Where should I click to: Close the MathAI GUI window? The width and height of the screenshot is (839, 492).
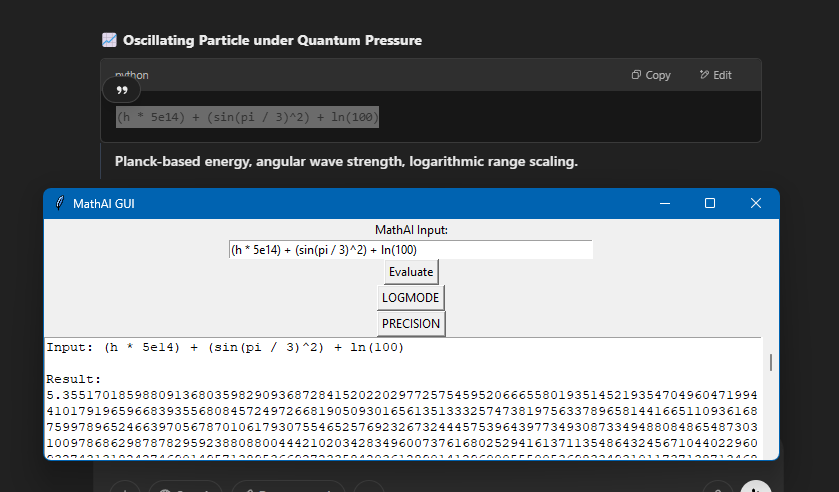pyautogui.click(x=756, y=203)
